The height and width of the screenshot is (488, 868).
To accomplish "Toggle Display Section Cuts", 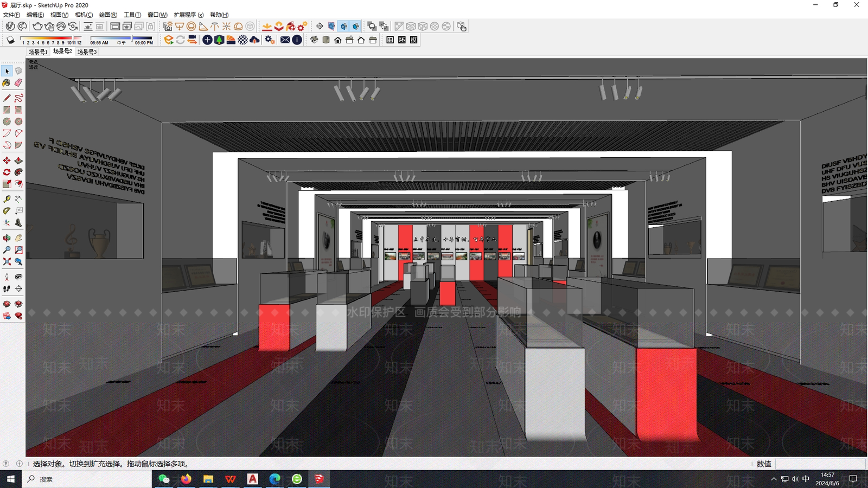I will pyautogui.click(x=343, y=26).
